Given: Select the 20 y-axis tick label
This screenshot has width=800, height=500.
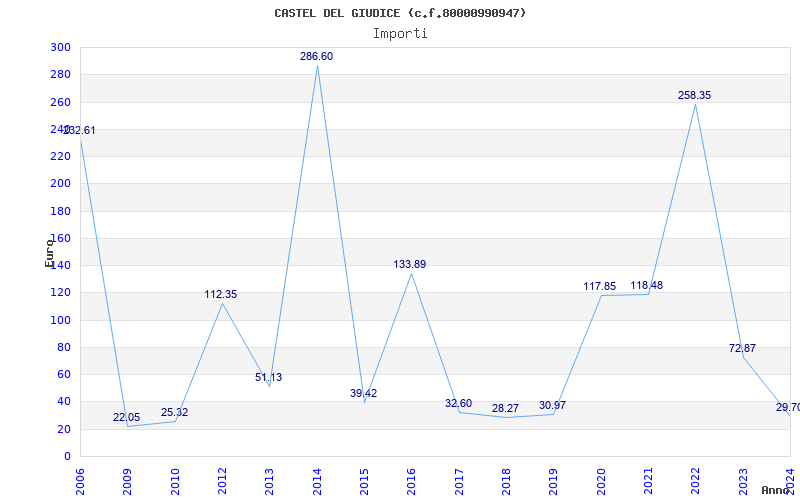Looking at the screenshot, I should (63, 429).
